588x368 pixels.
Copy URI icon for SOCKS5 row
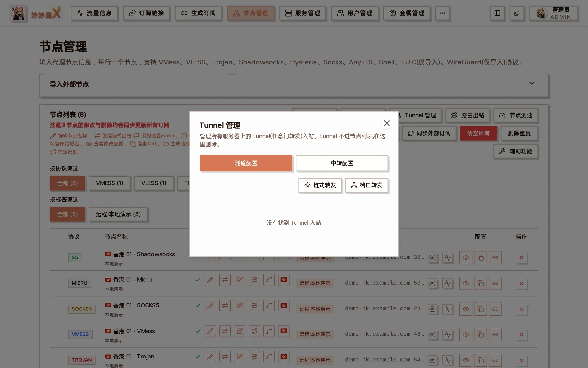(x=480, y=309)
